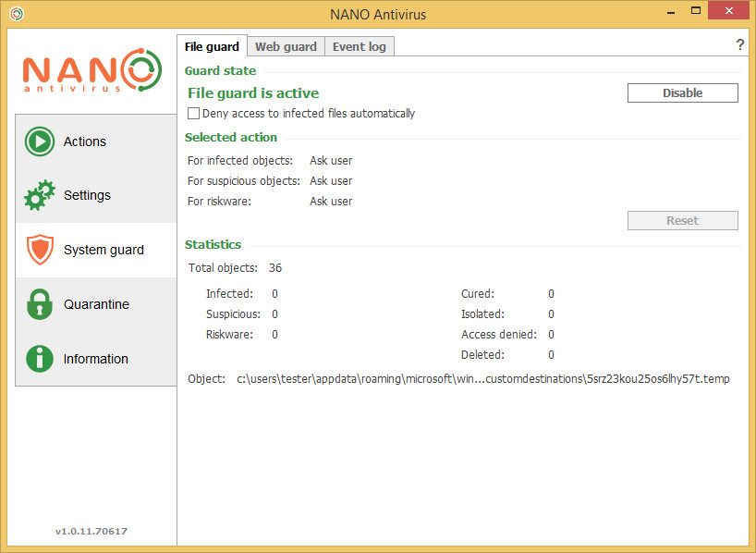Open the Actions section label
Image resolution: width=756 pixels, height=553 pixels.
(85, 141)
